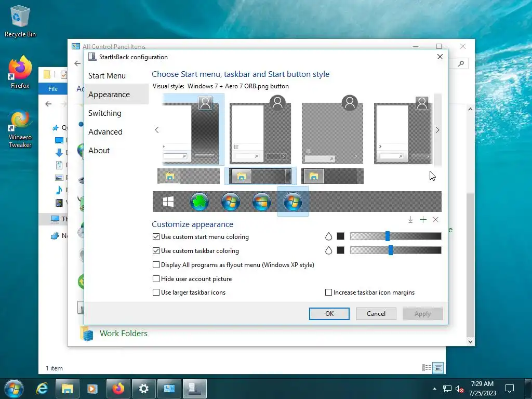Image resolution: width=532 pixels, height=399 pixels.
Task: Click the back arrow in Control Panel
Action: point(77,63)
